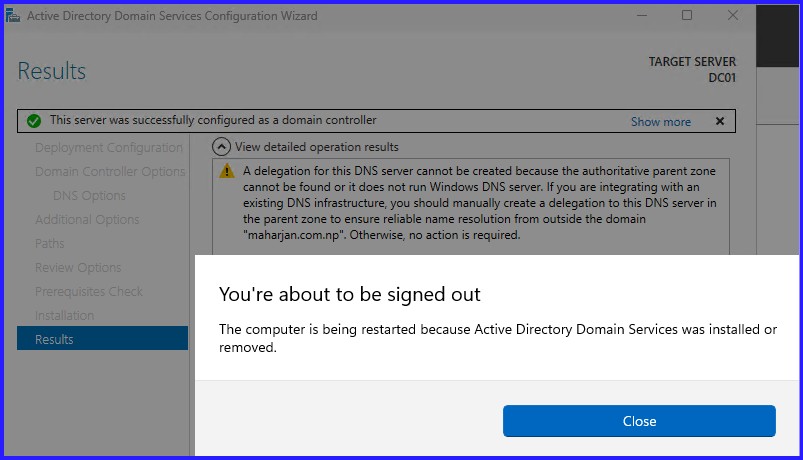The height and width of the screenshot is (460, 803).
Task: Select the highlighted Results step
Action: [x=102, y=338]
